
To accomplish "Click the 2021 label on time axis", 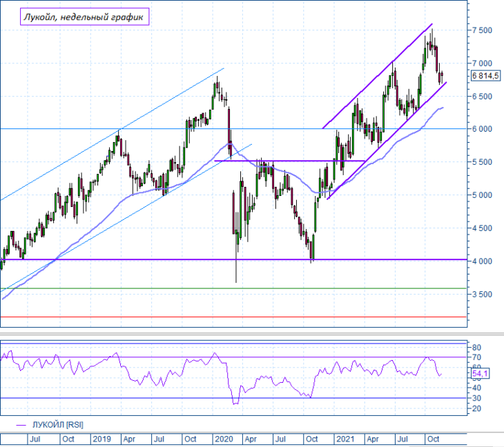I will point(345,439).
